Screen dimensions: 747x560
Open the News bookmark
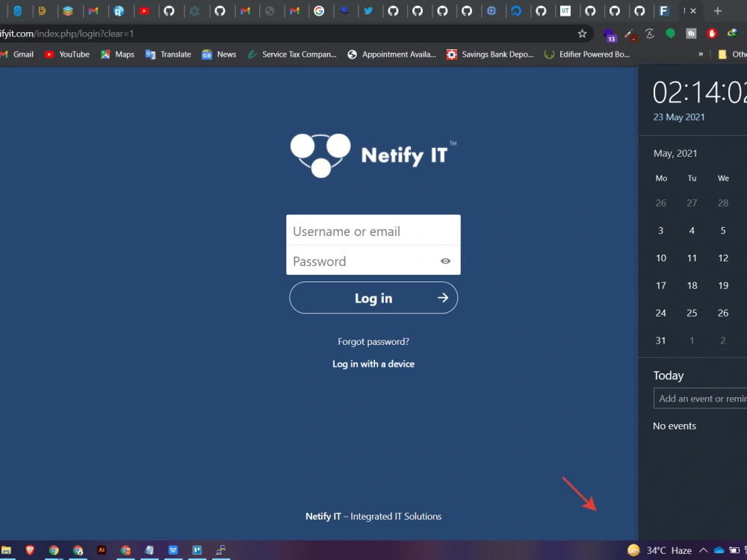coord(219,55)
